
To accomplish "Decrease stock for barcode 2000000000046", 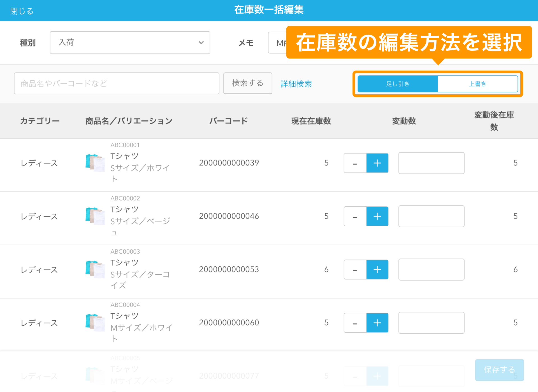I will pyautogui.click(x=355, y=216).
